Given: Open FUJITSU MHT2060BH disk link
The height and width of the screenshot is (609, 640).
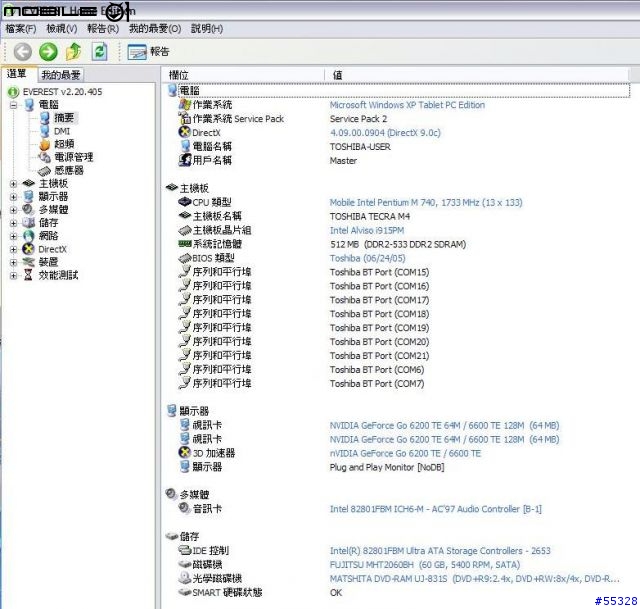Looking at the screenshot, I should click(x=424, y=565).
